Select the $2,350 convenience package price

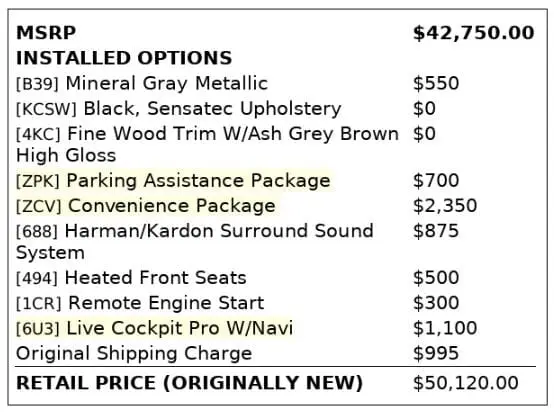pyautogui.click(x=445, y=206)
